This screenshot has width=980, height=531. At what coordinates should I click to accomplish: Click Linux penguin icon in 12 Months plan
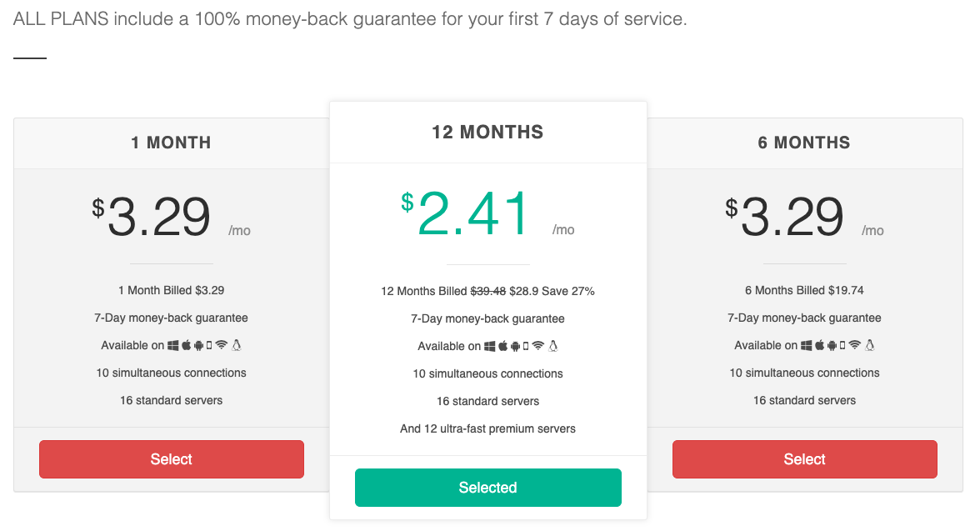tap(553, 346)
